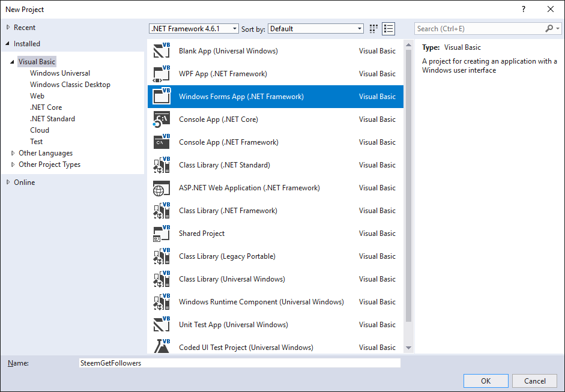Click the search magnifier icon

click(x=549, y=28)
